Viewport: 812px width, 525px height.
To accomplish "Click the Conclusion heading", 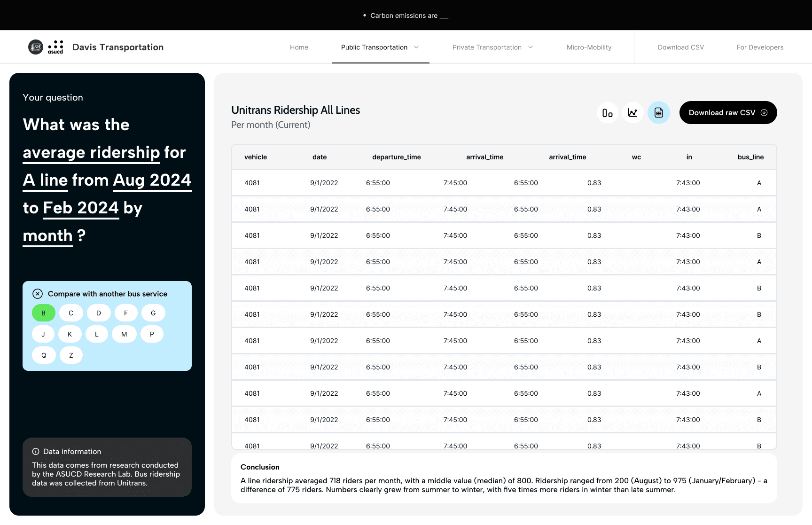I will point(260,467).
